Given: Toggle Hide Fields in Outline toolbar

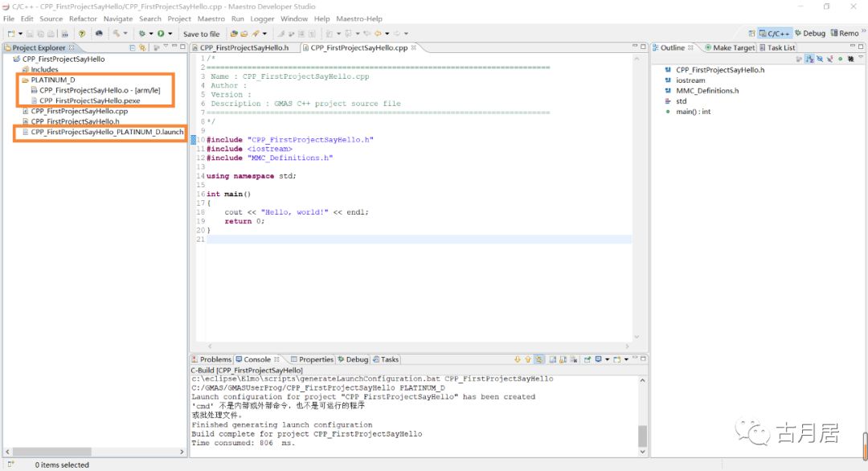Looking at the screenshot, I should (820, 59).
